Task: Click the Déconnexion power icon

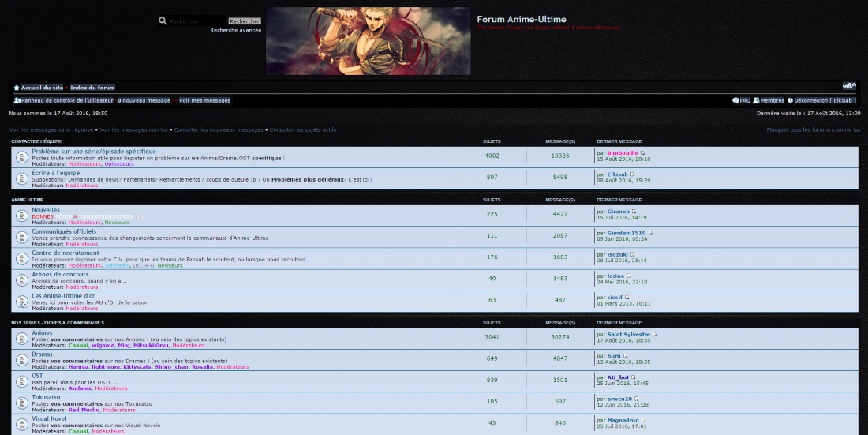Action: (790, 100)
